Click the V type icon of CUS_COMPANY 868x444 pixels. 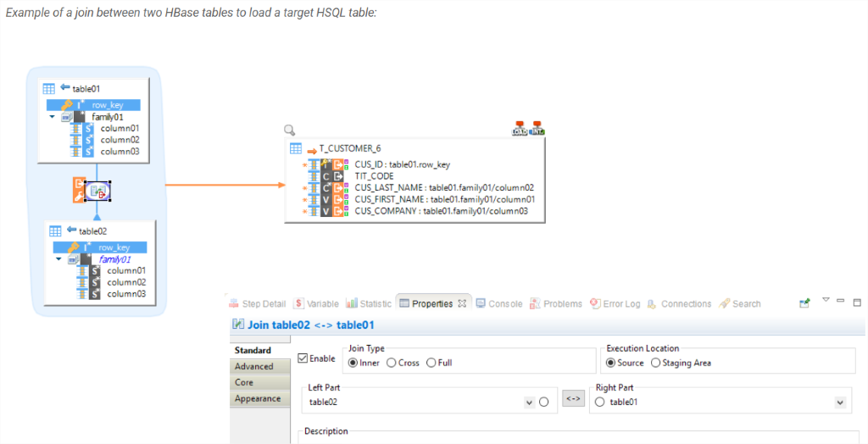tap(326, 212)
